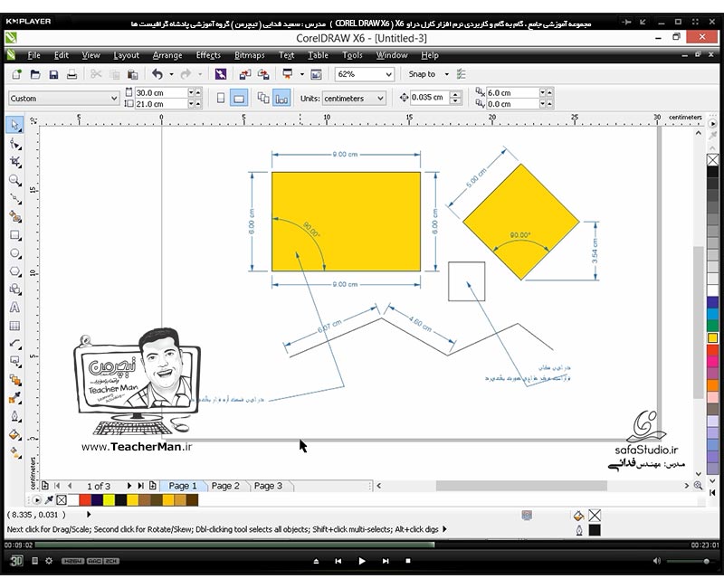This screenshot has width=724, height=588.
Task: Click the Import icon
Action: 245,74
